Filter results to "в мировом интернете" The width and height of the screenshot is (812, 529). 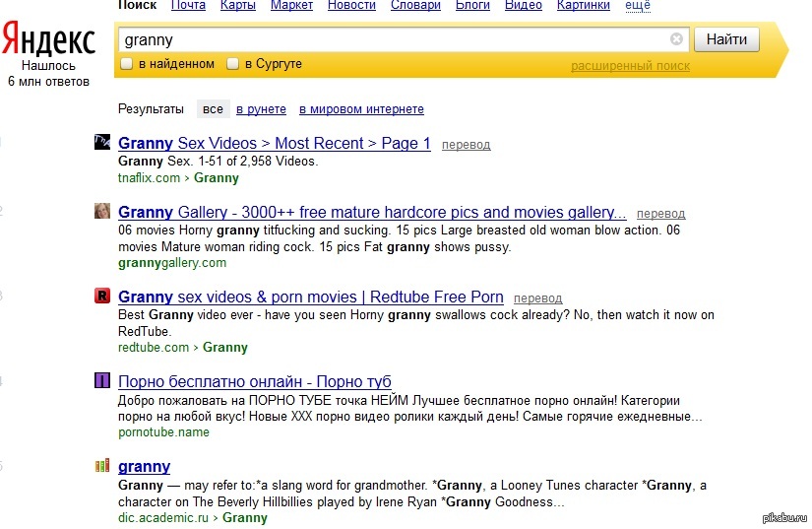coord(361,109)
